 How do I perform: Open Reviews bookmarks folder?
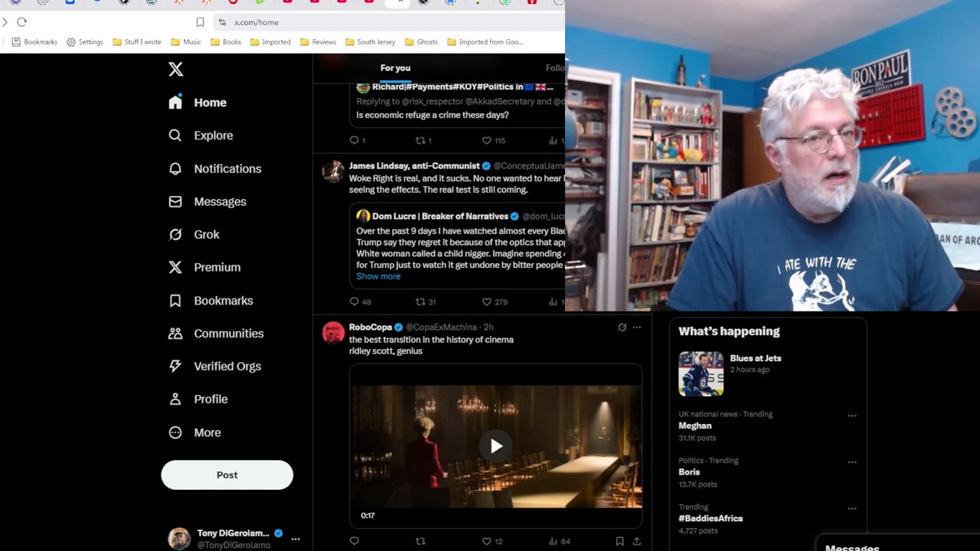coord(318,42)
